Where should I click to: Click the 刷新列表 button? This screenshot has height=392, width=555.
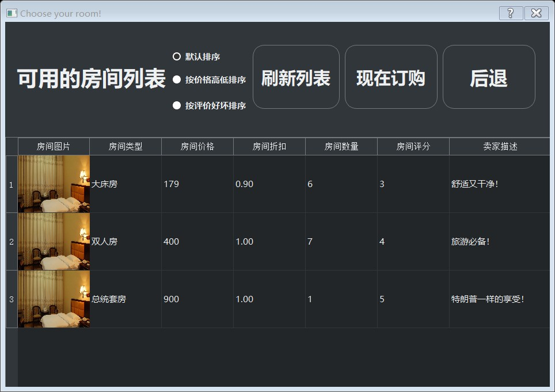(x=296, y=77)
